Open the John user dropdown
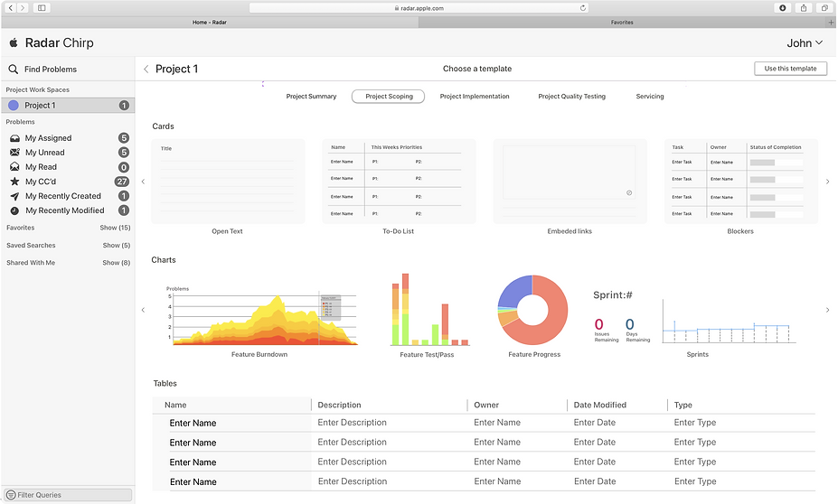The image size is (838, 504). pyautogui.click(x=805, y=43)
